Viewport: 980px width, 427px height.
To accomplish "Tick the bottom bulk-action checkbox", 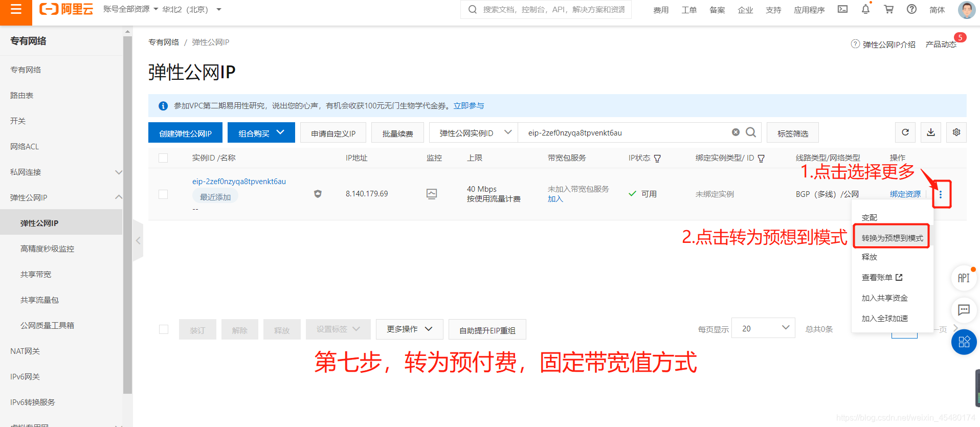I will click(x=164, y=329).
